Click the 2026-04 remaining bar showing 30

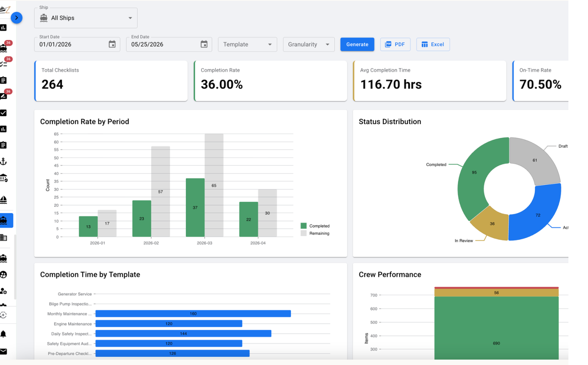[x=268, y=213]
